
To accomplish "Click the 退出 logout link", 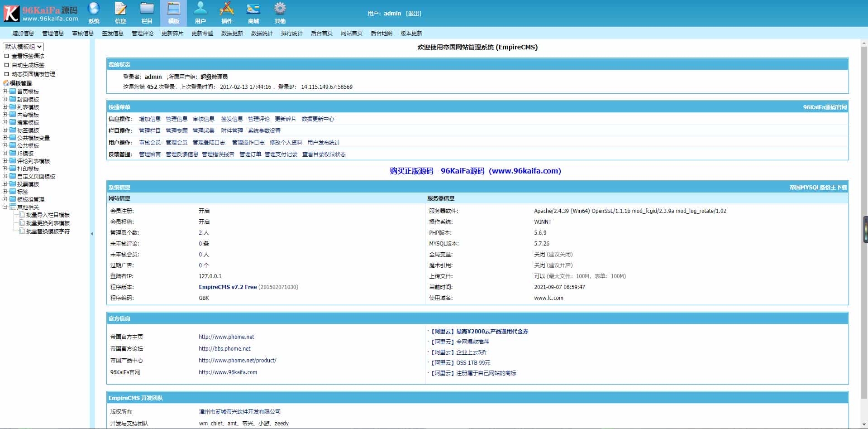I will click(414, 14).
